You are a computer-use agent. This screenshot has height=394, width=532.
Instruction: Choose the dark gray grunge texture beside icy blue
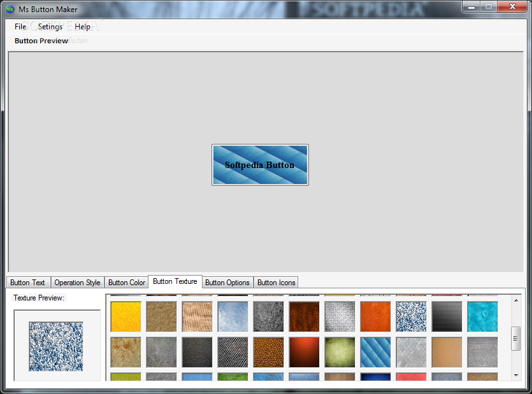point(268,317)
